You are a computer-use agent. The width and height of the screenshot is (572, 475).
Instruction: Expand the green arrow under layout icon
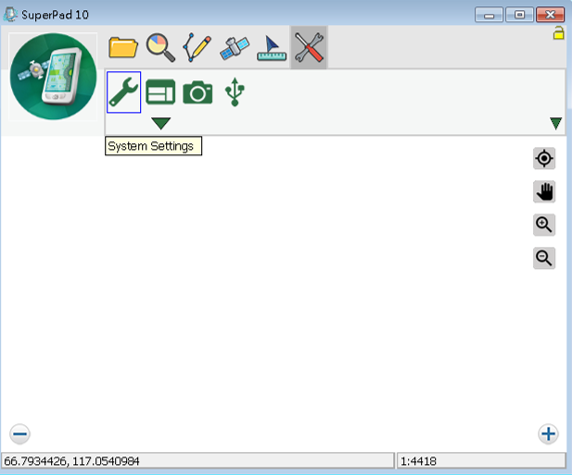pyautogui.click(x=161, y=123)
